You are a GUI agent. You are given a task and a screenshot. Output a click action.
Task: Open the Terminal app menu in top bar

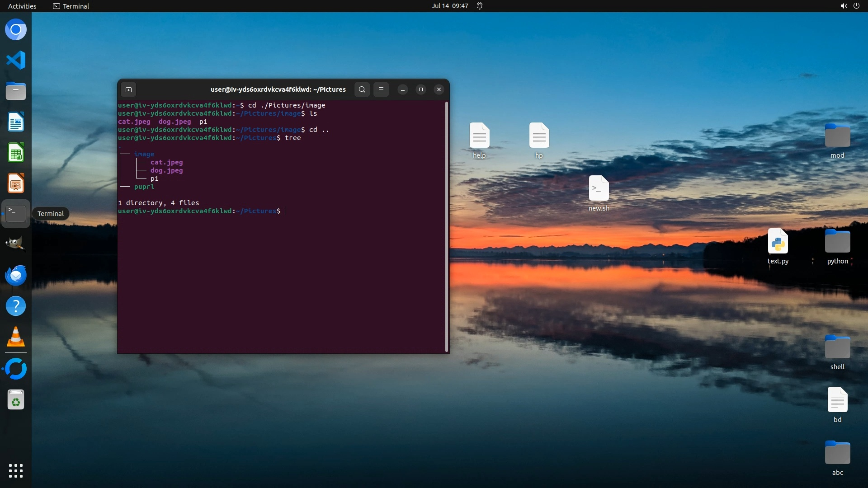[71, 6]
